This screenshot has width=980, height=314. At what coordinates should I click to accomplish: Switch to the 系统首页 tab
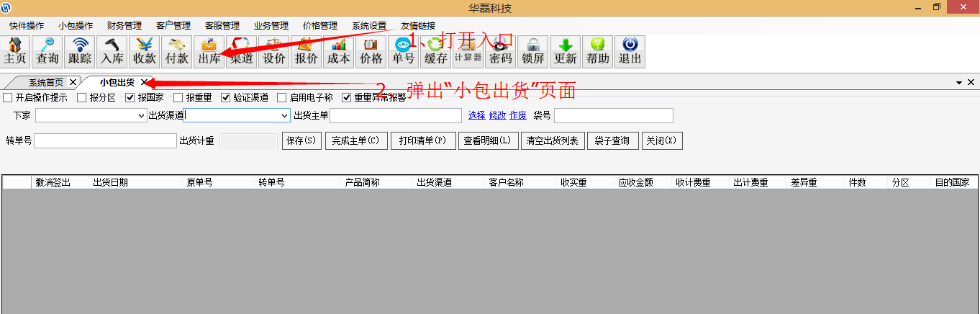click(46, 83)
